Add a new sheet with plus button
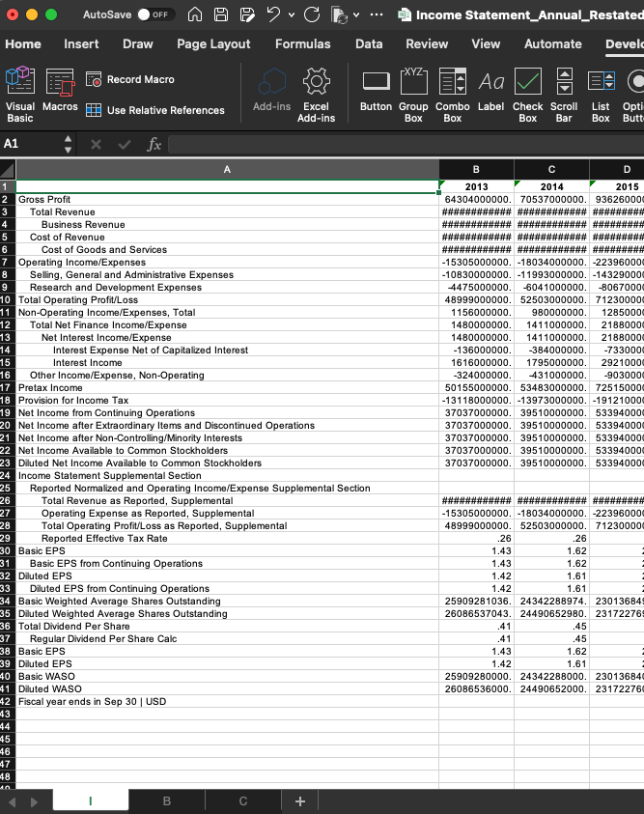644x814 pixels. coord(300,801)
